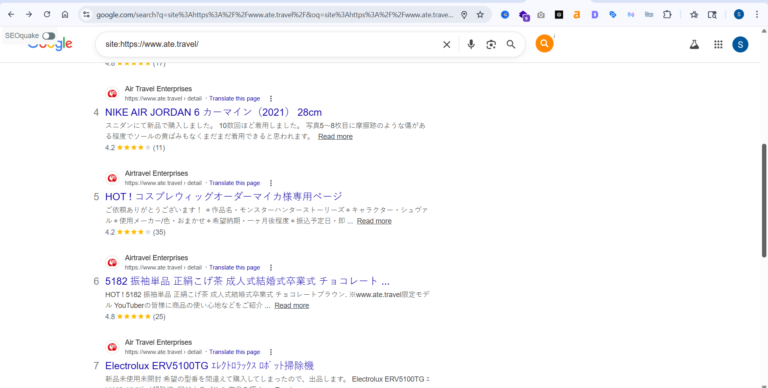Click the orange round search extension button
Screen dimensions: 768x388
544,44
